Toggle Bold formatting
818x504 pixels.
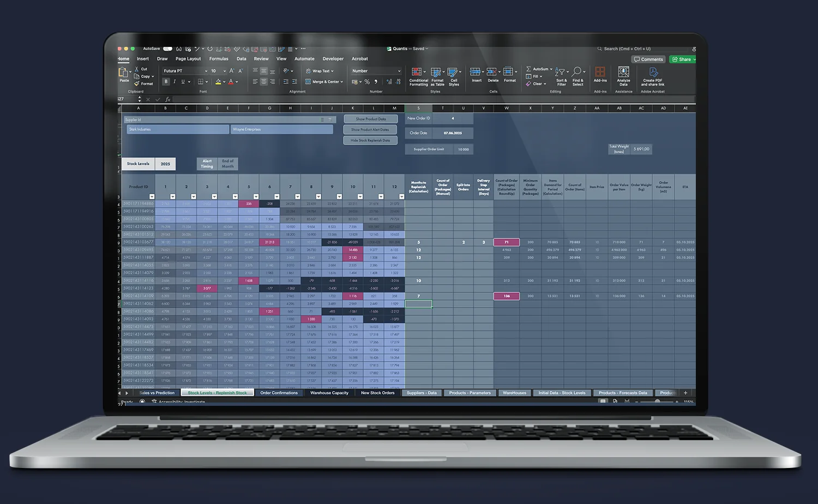pyautogui.click(x=166, y=82)
